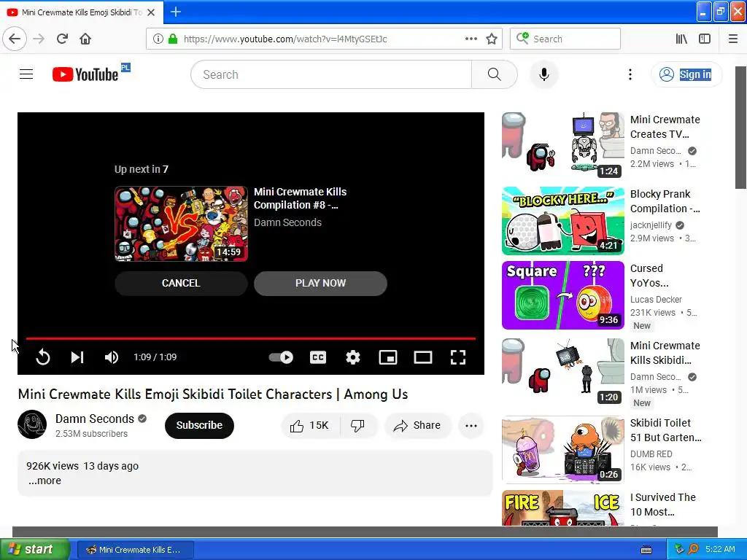Open Blocky Prank Compilation video thumbnail
This screenshot has height=560, width=747.
[x=563, y=221]
